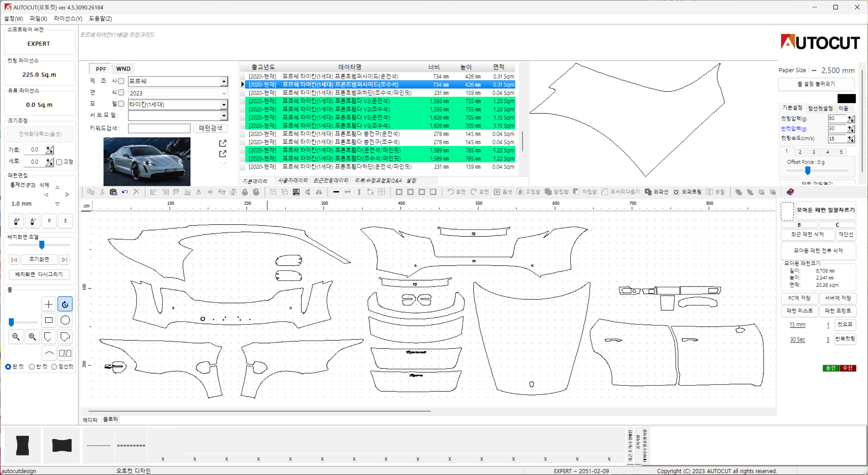Select the 점선컷 radio button

[x=54, y=367]
